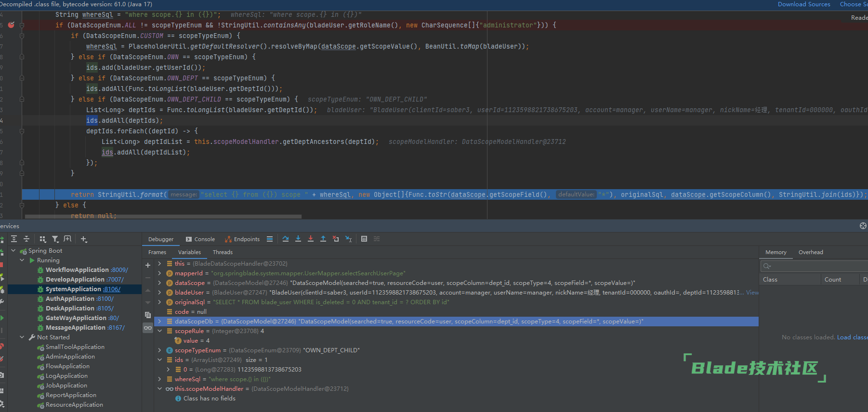Collapse the Running services group

[x=22, y=260]
